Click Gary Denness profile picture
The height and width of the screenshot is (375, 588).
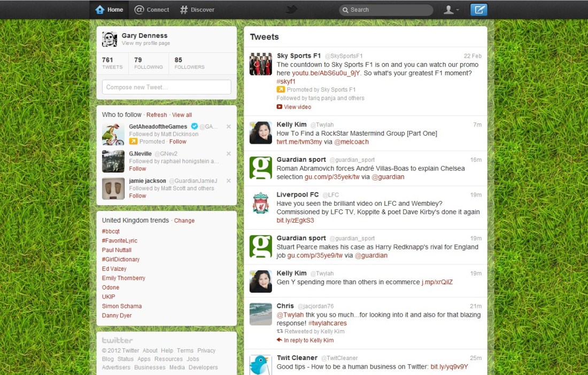coord(110,39)
